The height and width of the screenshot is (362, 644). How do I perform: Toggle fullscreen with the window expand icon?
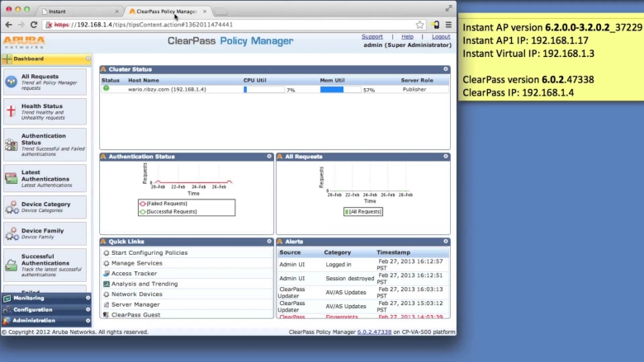[x=448, y=8]
